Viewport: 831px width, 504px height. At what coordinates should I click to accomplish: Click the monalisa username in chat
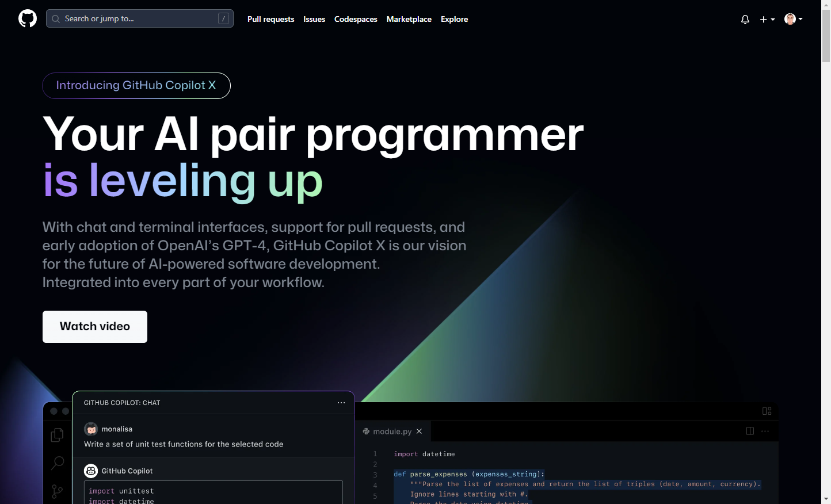117,429
